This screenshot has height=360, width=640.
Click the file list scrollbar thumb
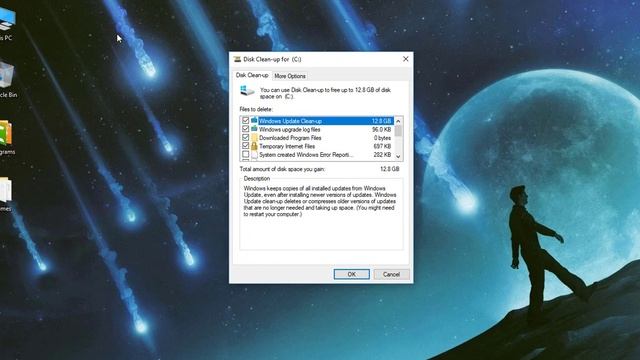tap(398, 131)
